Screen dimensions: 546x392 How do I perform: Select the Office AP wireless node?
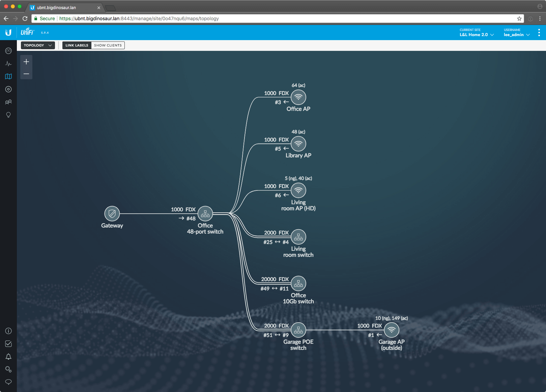tap(298, 97)
